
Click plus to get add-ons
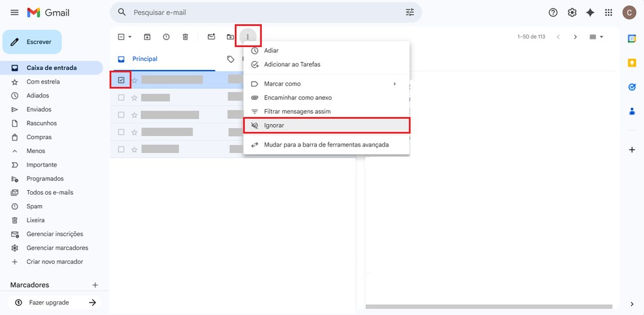pyautogui.click(x=632, y=150)
